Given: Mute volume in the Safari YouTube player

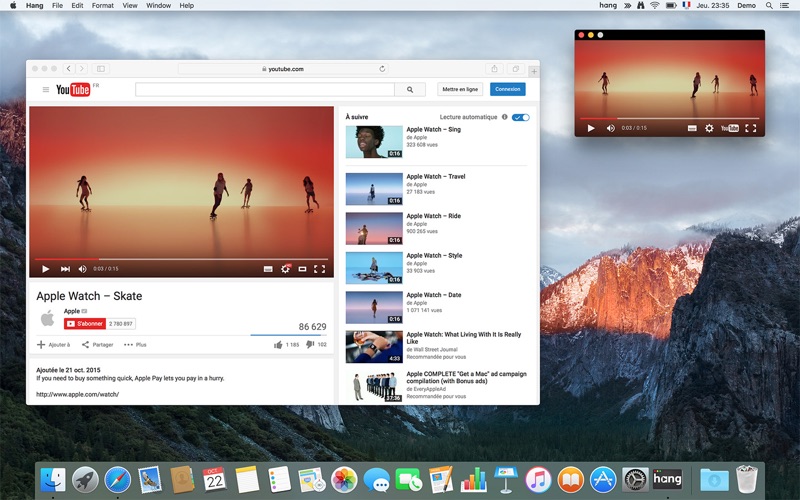Looking at the screenshot, I should pyautogui.click(x=83, y=269).
